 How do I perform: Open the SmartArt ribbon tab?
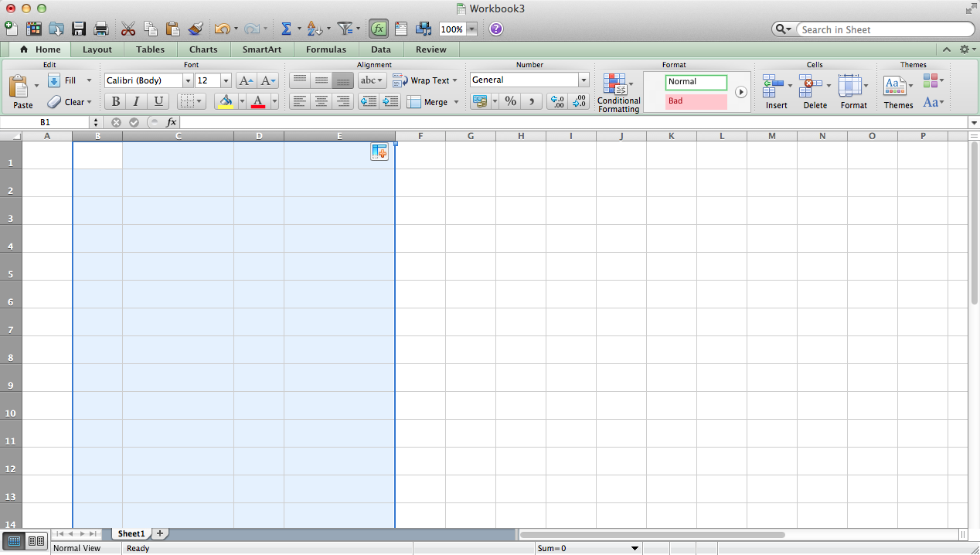pyautogui.click(x=262, y=49)
